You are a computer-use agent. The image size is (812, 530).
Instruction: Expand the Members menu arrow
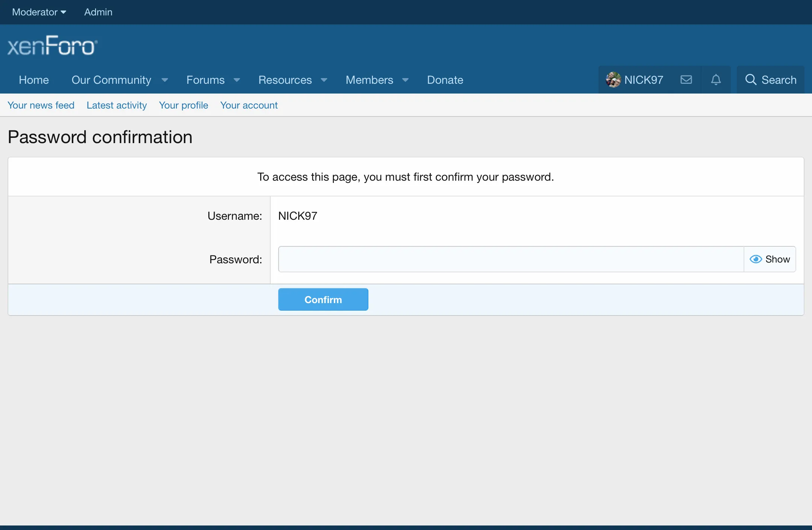pyautogui.click(x=405, y=80)
